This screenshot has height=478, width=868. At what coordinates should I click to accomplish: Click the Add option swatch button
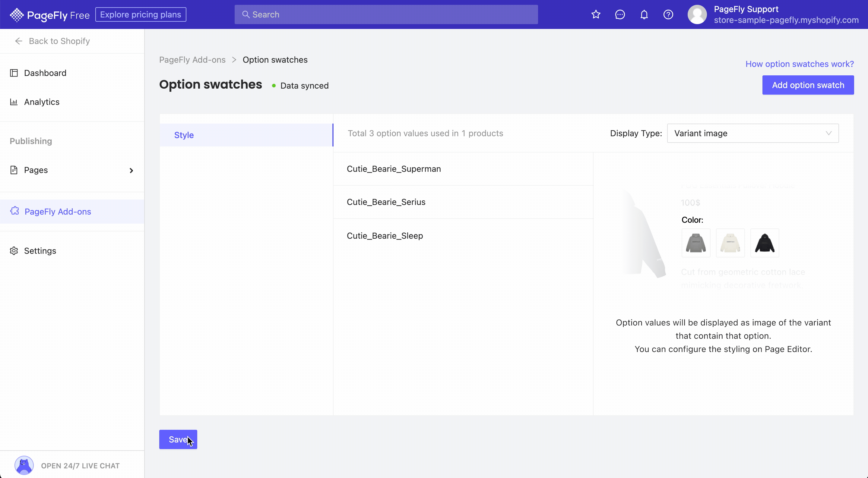[808, 85]
